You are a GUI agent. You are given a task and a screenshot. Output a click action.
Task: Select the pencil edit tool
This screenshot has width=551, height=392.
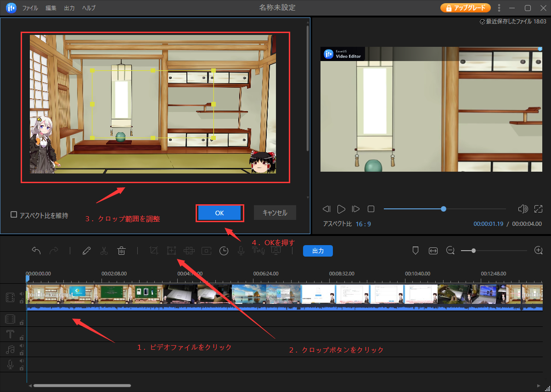(86, 251)
